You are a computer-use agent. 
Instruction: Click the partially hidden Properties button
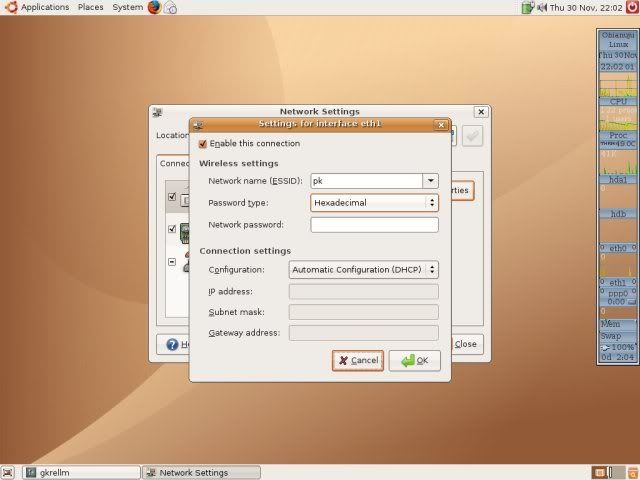point(462,191)
